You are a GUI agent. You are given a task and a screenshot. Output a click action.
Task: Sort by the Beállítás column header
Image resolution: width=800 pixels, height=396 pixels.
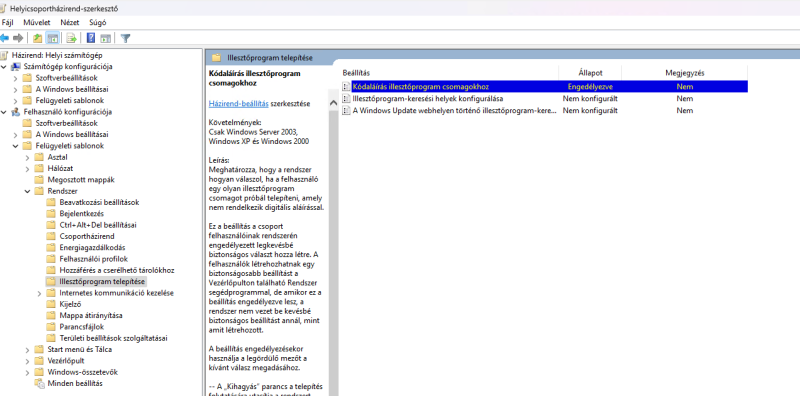click(356, 73)
